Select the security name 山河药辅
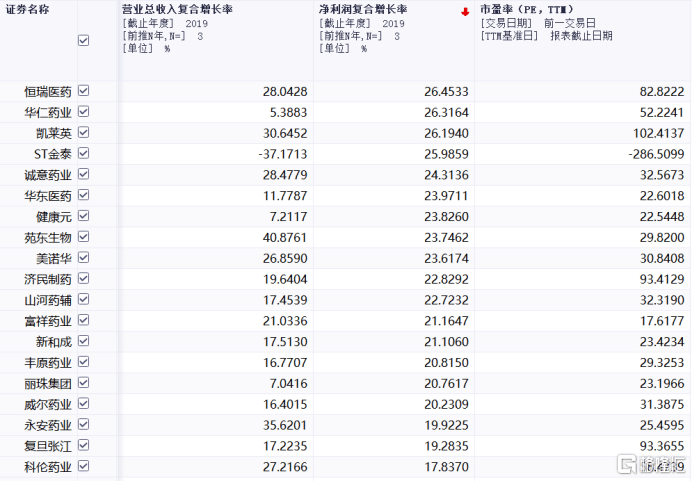The image size is (692, 481). click(x=48, y=300)
